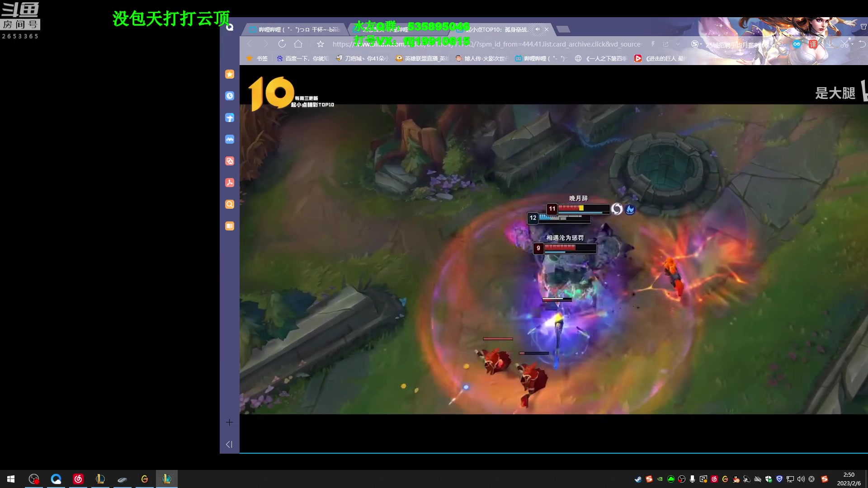Open volume speaker tray control
This screenshot has height=488, width=868.
[801, 479]
